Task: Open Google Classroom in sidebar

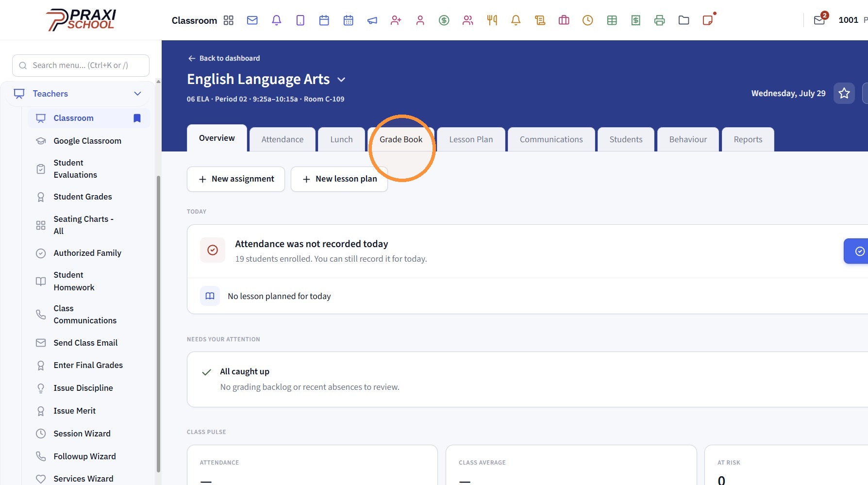Action: pyautogui.click(x=89, y=141)
